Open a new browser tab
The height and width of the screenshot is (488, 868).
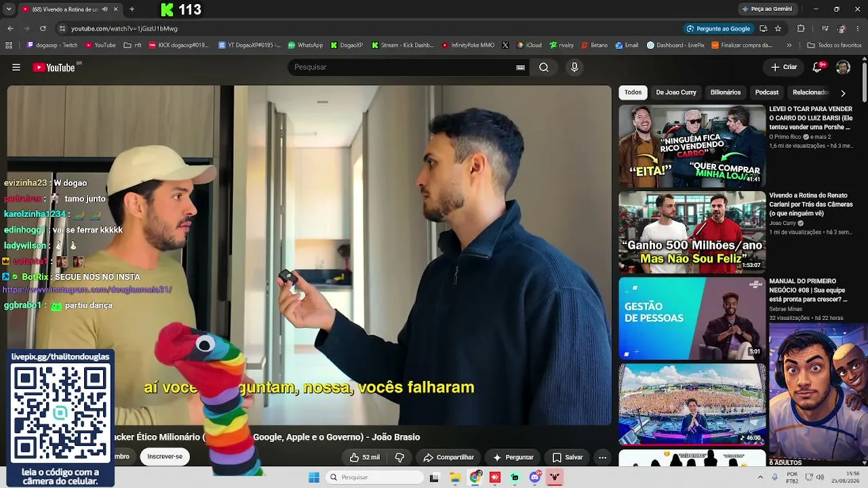pyautogui.click(x=132, y=9)
